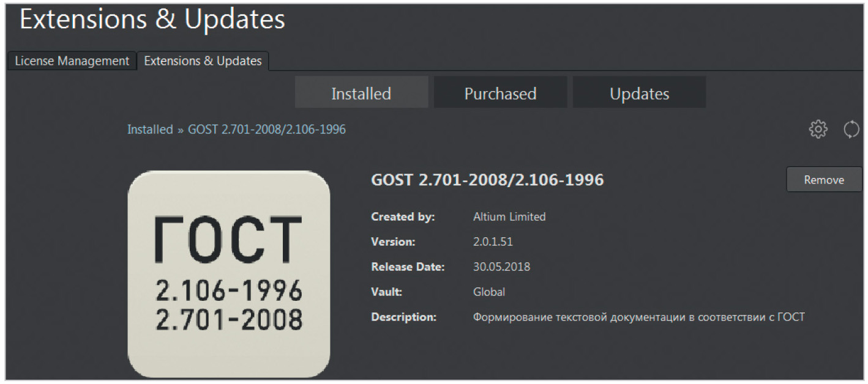Click the Russian description text
The image size is (868, 384).
638,317
